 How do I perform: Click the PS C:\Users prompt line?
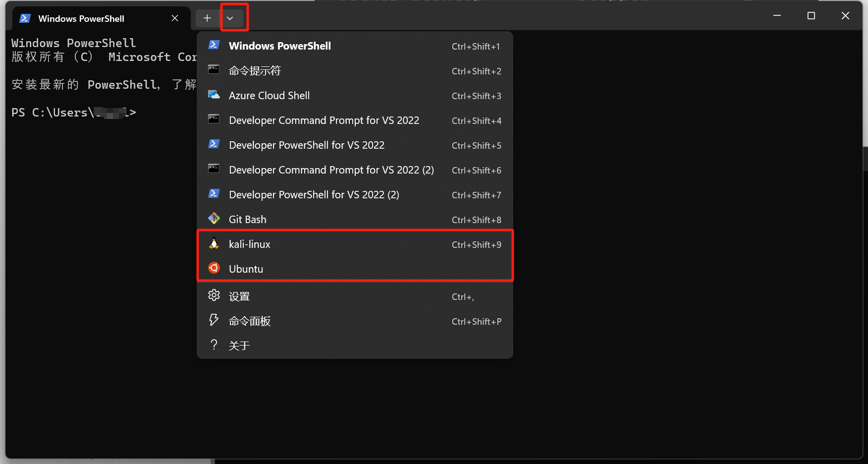point(73,113)
